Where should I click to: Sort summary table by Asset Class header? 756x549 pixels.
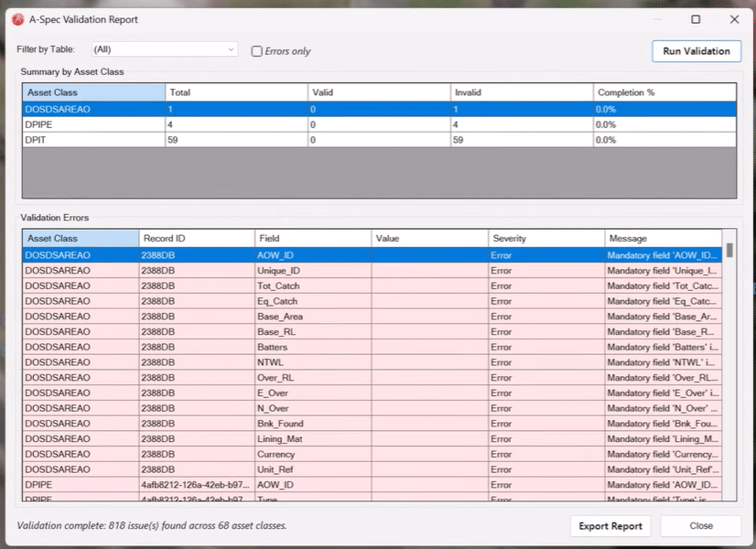pyautogui.click(x=93, y=92)
